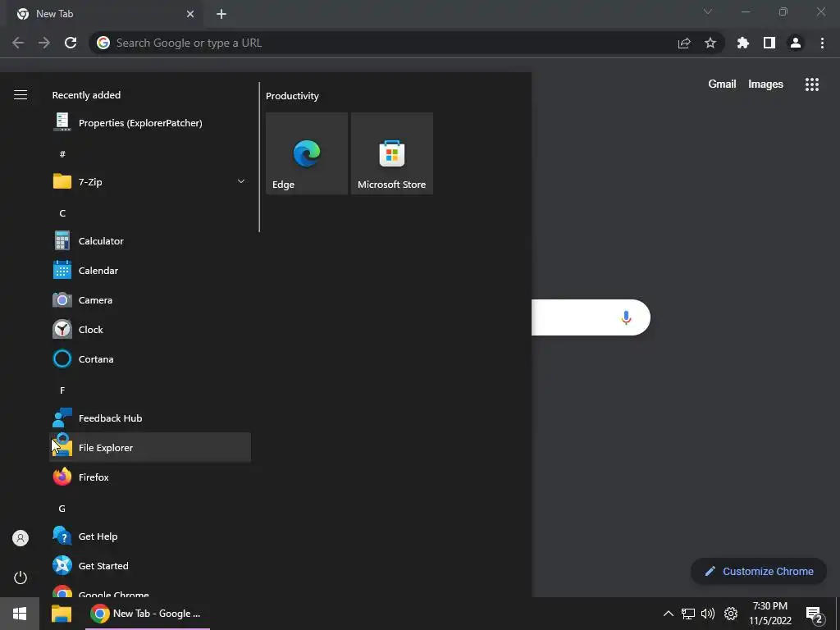Screen dimensions: 840x630
Task: Launch Firefox from the Start menu
Action: coord(150,477)
